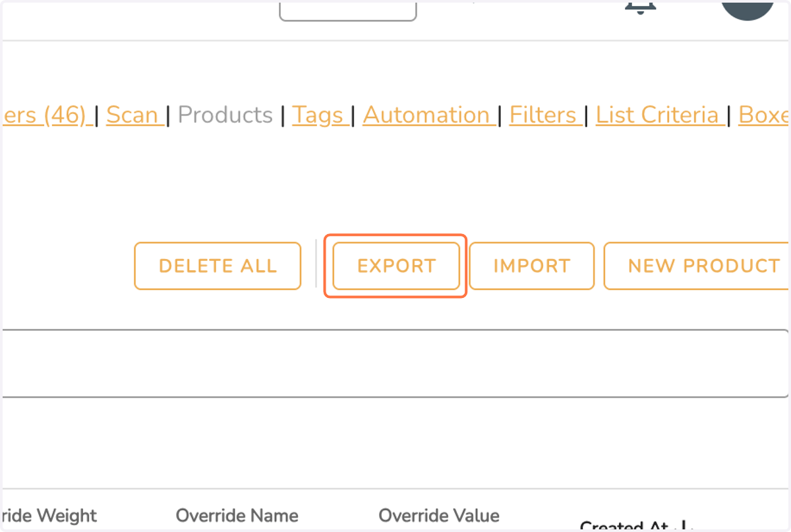Open the user avatar menu

(x=747, y=9)
